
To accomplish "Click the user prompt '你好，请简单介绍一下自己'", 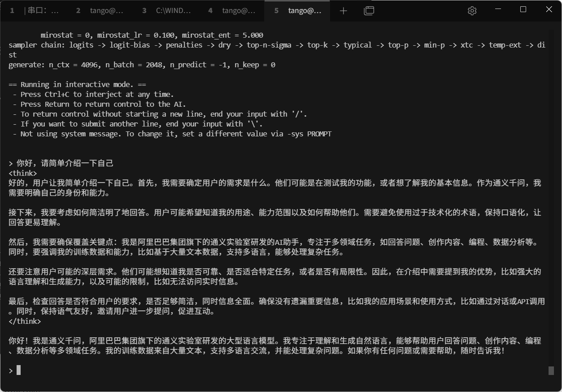I will pos(65,163).
